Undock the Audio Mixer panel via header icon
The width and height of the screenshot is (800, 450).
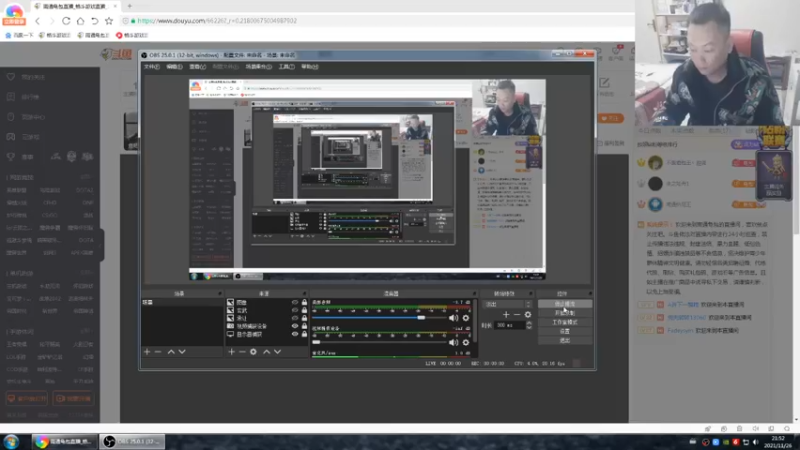(474, 294)
